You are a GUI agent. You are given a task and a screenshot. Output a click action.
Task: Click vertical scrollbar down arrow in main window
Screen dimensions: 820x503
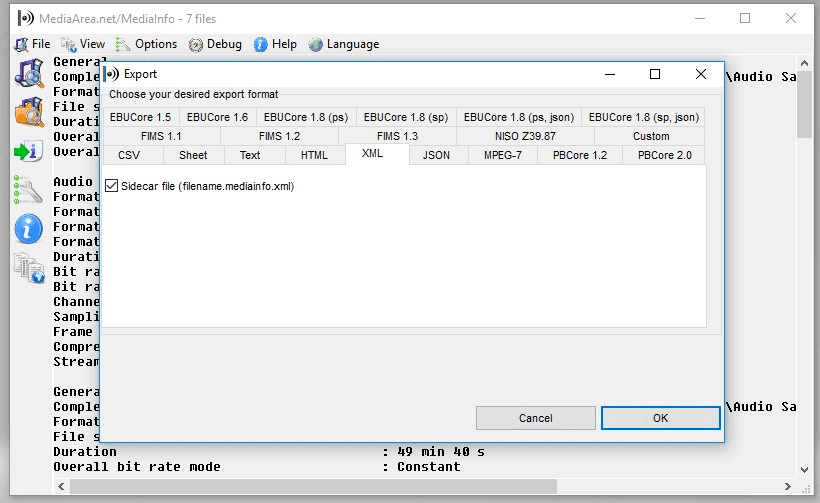tap(804, 470)
